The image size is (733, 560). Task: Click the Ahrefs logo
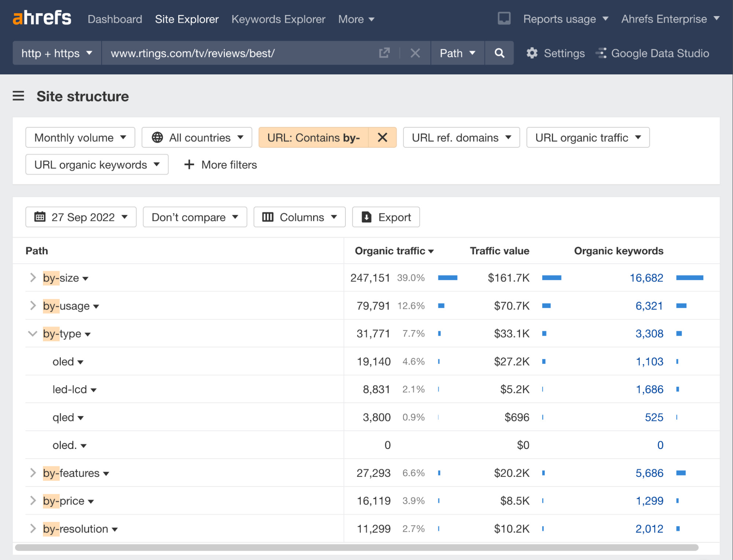click(42, 18)
